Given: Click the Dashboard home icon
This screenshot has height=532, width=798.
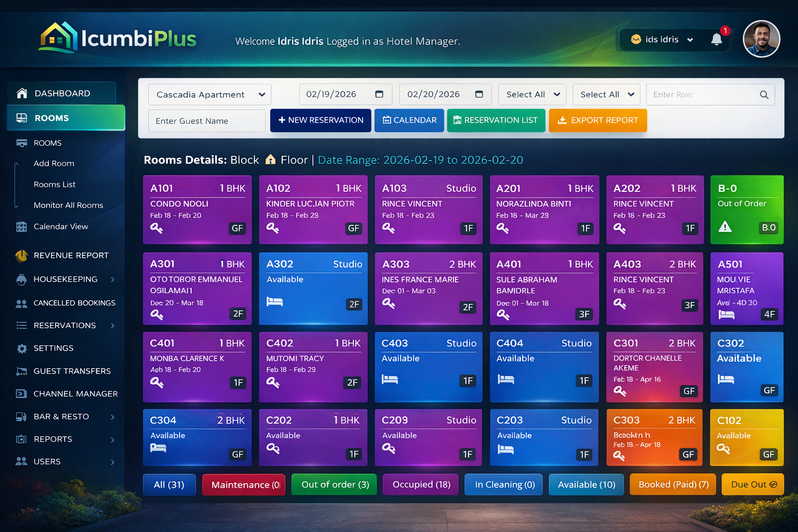Looking at the screenshot, I should click(21, 92).
